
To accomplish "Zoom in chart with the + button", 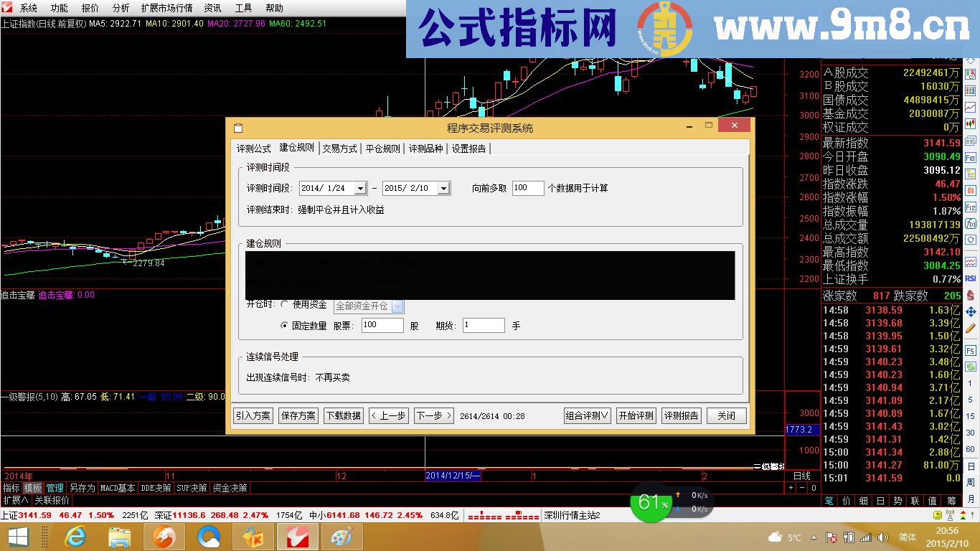I will coord(791,488).
